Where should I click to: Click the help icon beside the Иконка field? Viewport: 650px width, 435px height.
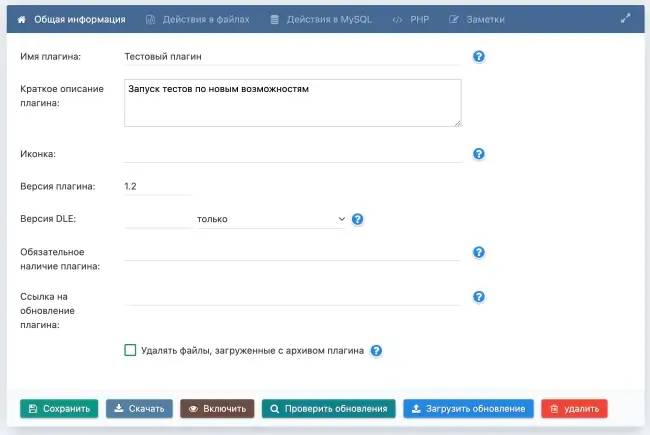pyautogui.click(x=478, y=154)
